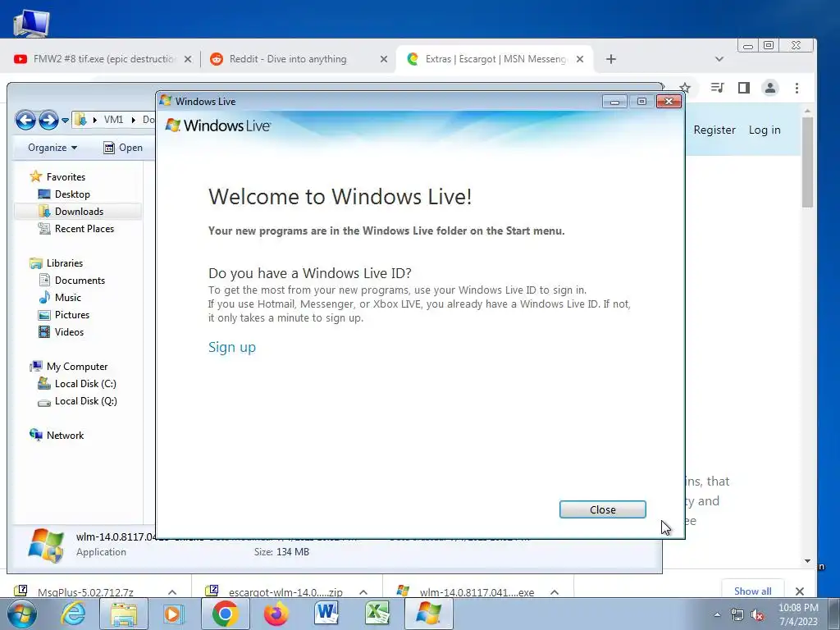Select My Computer in sidebar

(x=69, y=367)
